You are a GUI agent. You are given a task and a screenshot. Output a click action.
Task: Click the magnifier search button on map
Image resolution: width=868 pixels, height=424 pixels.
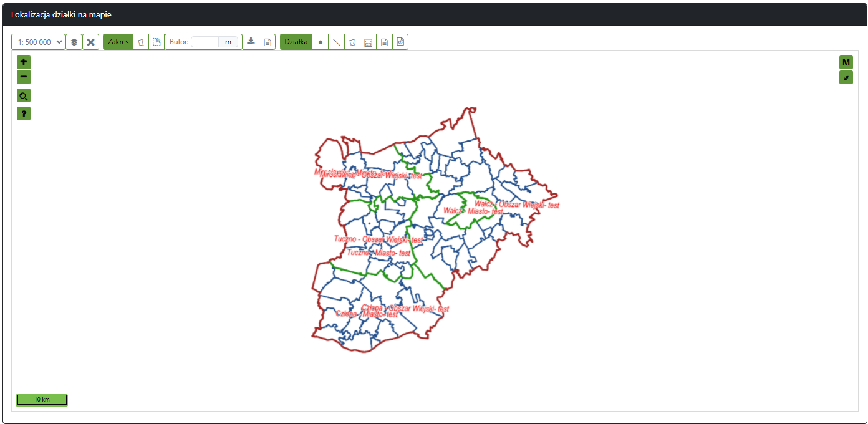click(x=24, y=96)
